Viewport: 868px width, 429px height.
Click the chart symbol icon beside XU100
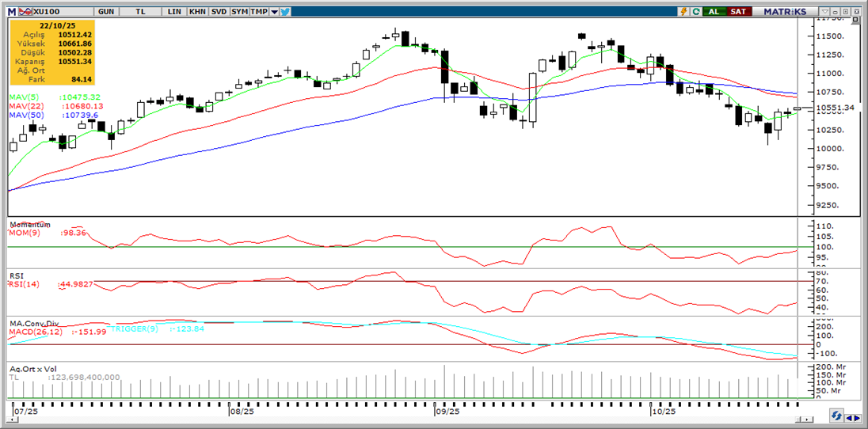click(24, 12)
